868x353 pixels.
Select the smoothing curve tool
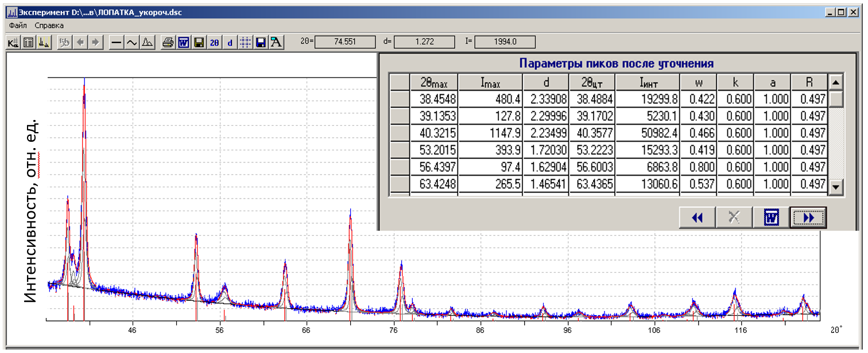point(131,42)
